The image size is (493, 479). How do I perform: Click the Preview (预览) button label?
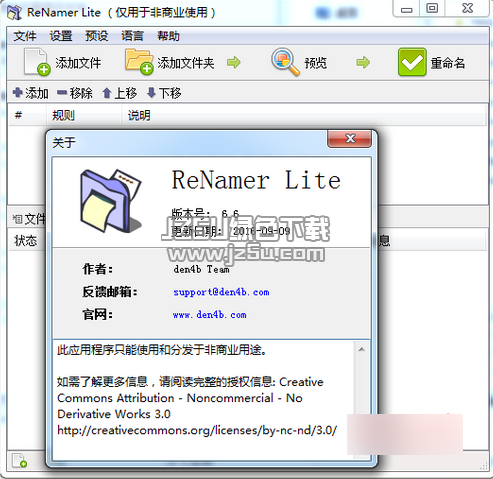pos(315,63)
